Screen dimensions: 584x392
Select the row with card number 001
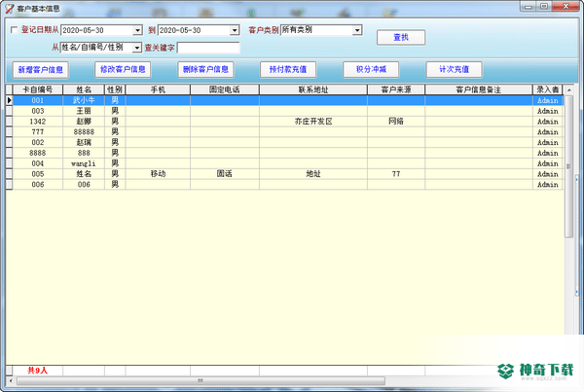point(288,100)
